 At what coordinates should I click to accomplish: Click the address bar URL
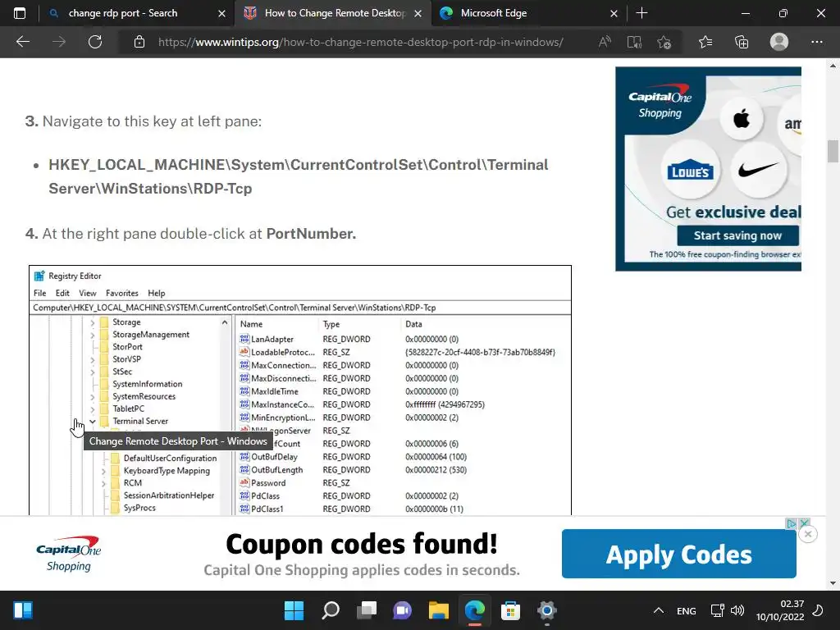tap(361, 42)
